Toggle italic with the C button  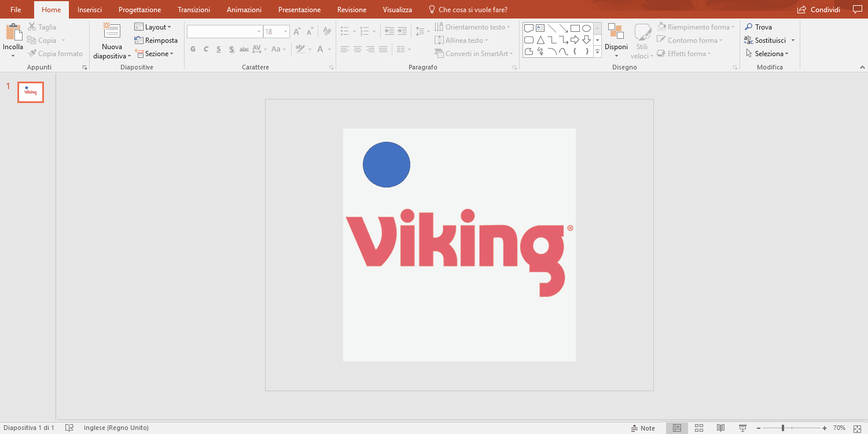(x=205, y=49)
